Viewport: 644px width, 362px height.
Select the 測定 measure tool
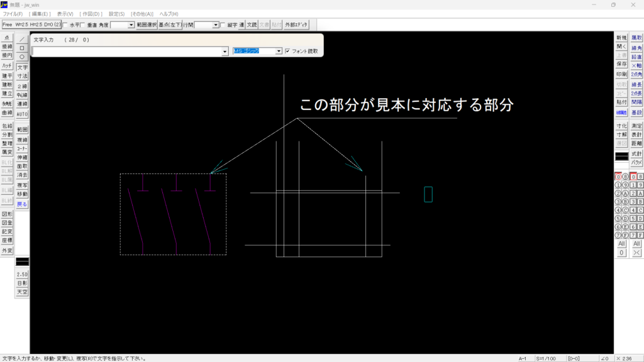pyautogui.click(x=636, y=126)
